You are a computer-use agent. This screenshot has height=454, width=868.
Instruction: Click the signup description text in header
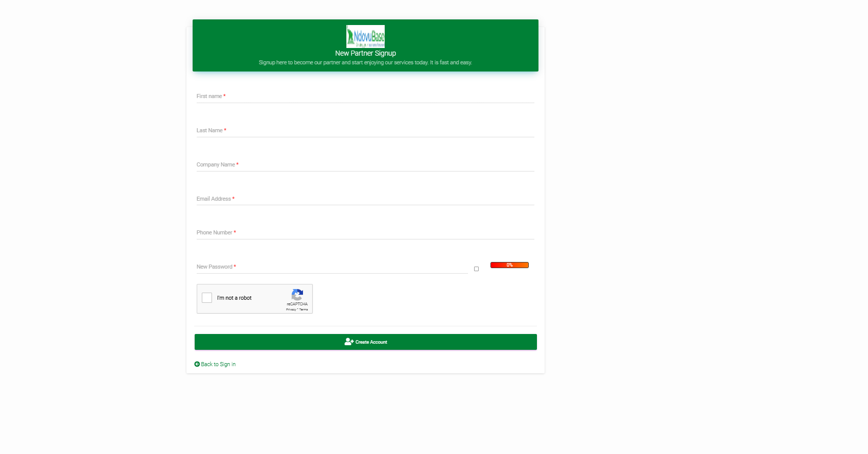tap(365, 62)
